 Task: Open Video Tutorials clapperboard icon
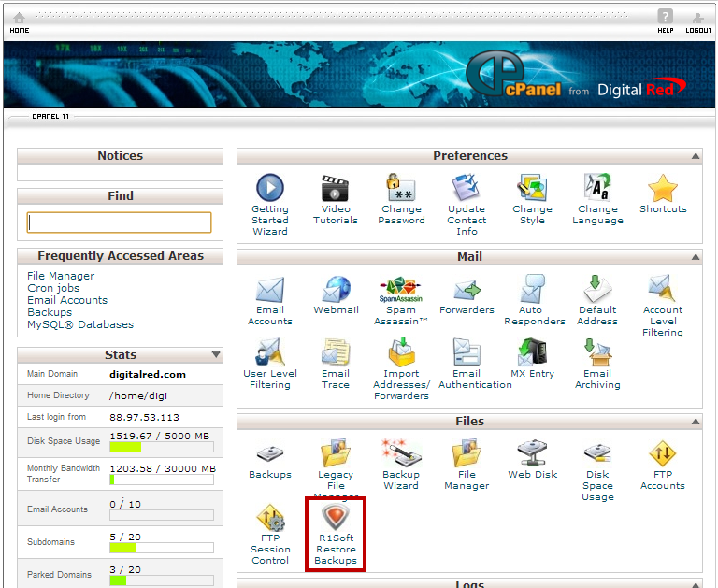coord(336,188)
